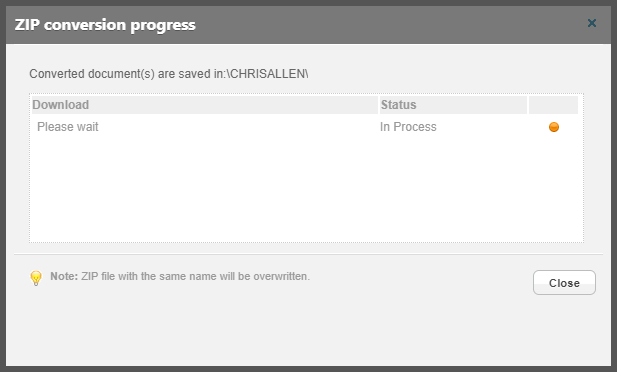Close dialog with the X icon
The width and height of the screenshot is (617, 372).
[x=591, y=23]
